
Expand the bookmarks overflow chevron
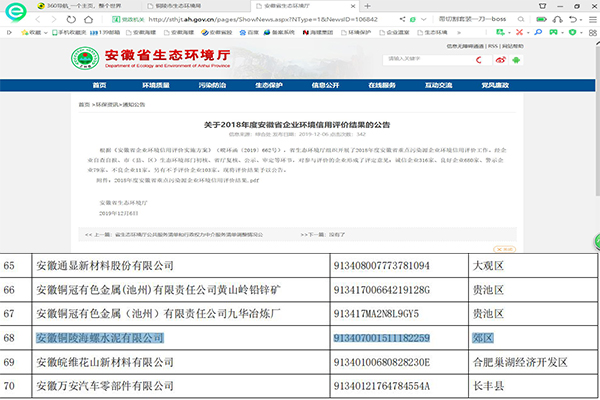(459, 33)
